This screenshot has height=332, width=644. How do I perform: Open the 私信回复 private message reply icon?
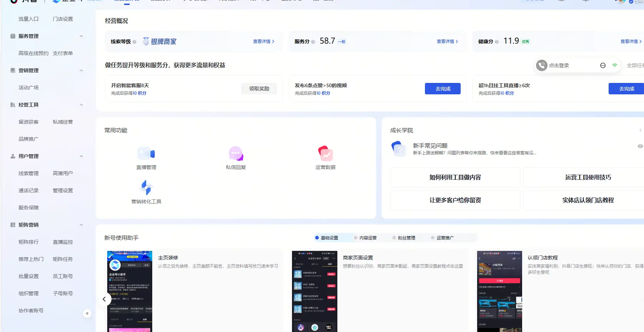(236, 154)
